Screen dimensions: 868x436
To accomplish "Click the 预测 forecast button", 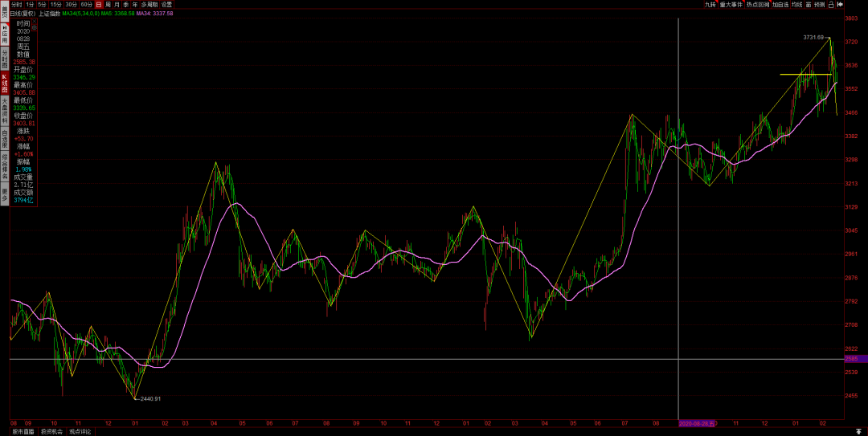I will point(819,5).
